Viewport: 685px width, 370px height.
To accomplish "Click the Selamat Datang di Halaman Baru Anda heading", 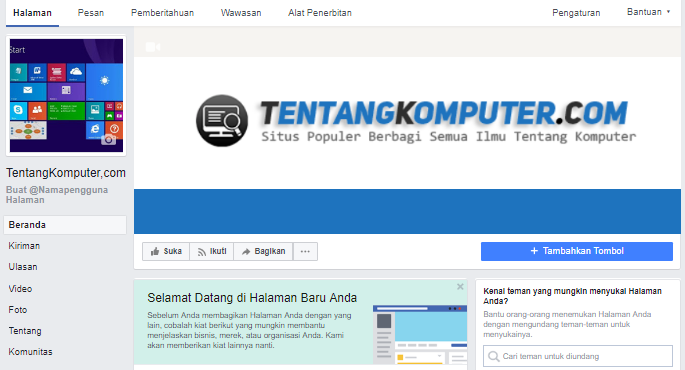I will [x=252, y=298].
